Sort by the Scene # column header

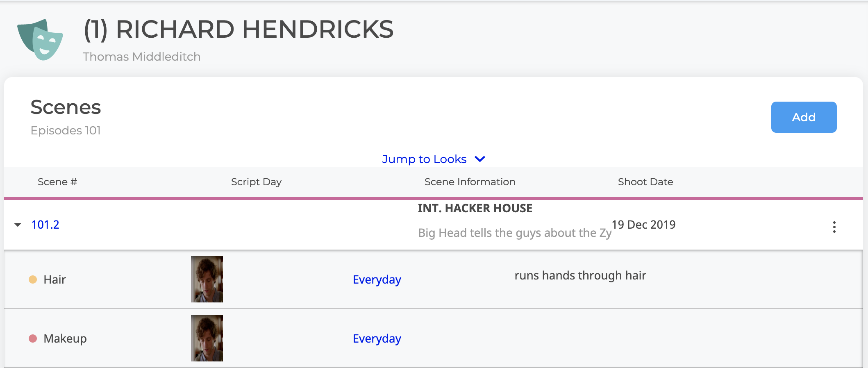click(57, 182)
